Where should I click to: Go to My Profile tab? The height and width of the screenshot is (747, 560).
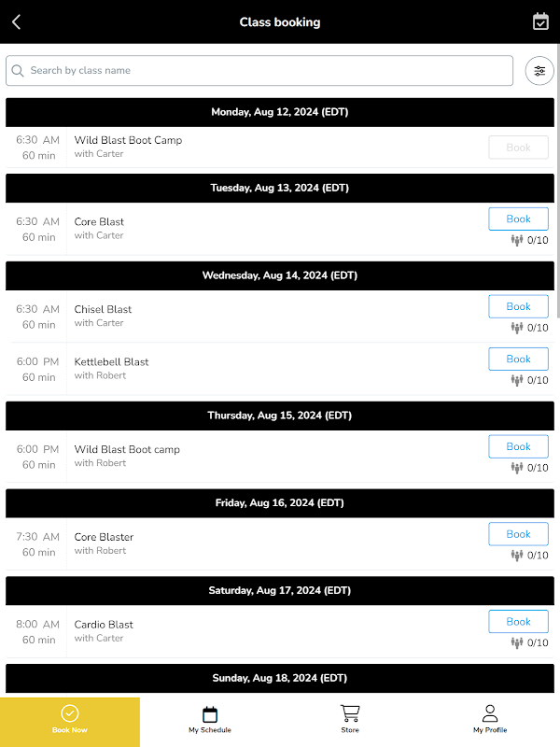coord(490,719)
